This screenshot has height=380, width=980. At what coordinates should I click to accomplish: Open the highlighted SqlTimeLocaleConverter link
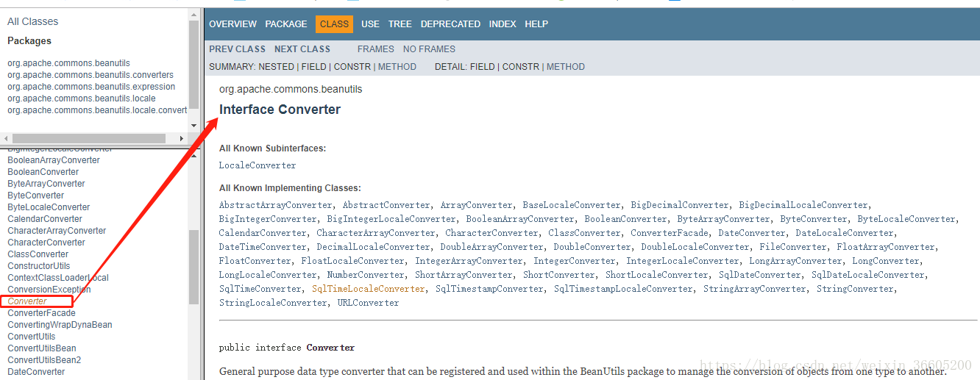point(369,289)
